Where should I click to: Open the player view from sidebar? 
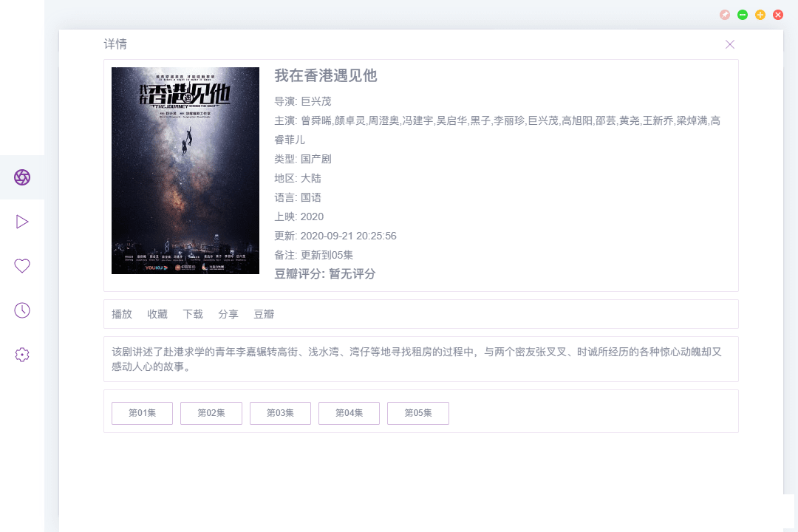click(x=22, y=222)
